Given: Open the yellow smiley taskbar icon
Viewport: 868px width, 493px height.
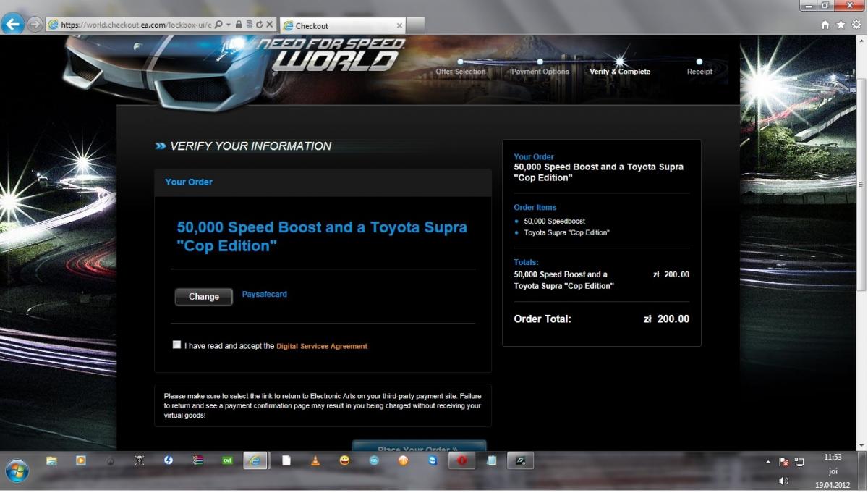Looking at the screenshot, I should 344,460.
